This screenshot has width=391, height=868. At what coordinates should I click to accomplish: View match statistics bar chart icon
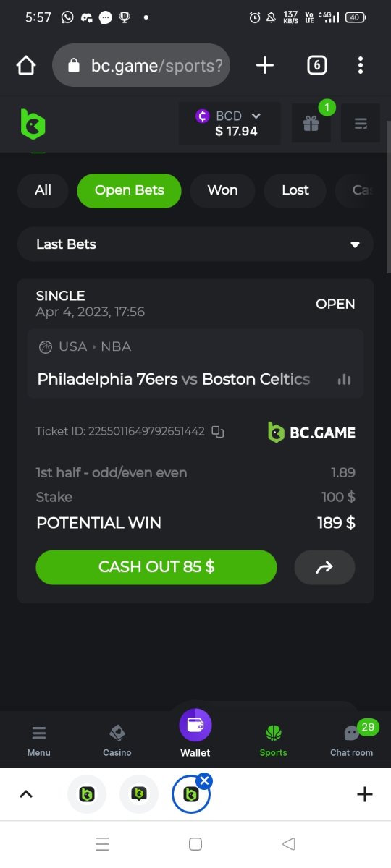click(x=345, y=379)
